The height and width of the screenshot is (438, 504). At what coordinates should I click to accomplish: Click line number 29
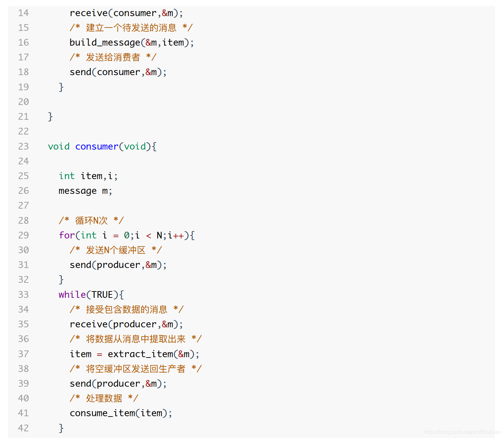pyautogui.click(x=23, y=235)
